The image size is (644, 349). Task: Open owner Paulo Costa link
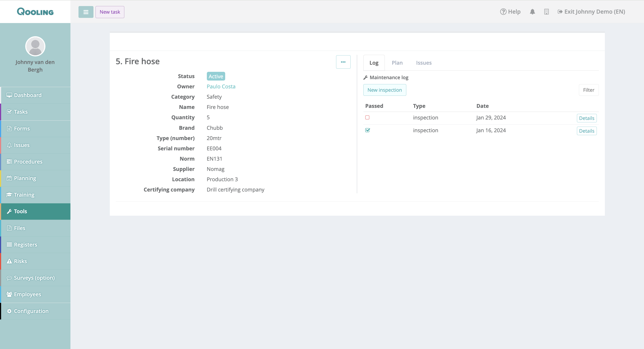(221, 87)
